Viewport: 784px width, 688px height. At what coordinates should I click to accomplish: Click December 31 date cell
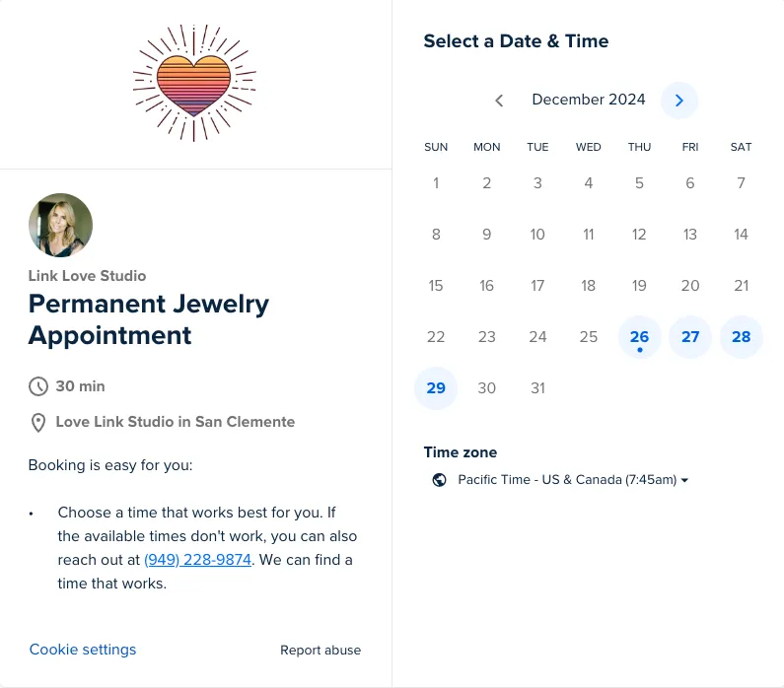click(537, 388)
